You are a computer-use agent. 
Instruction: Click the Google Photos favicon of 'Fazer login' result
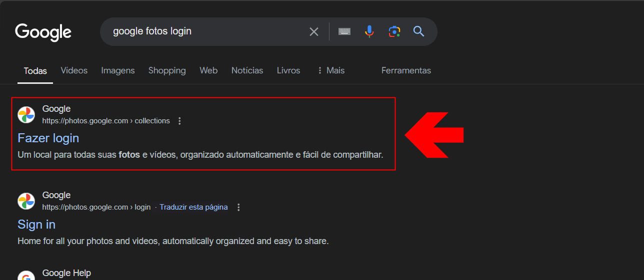pyautogui.click(x=26, y=115)
